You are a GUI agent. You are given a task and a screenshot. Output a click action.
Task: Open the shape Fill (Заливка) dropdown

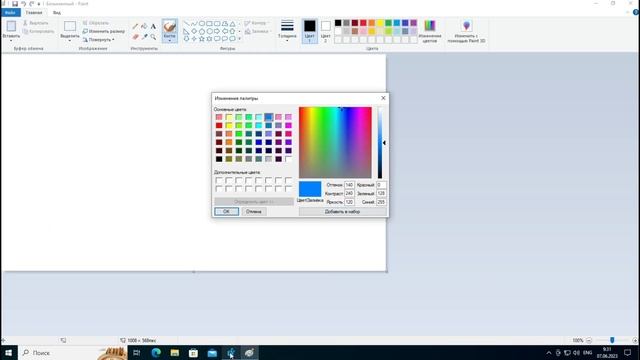[x=258, y=31]
